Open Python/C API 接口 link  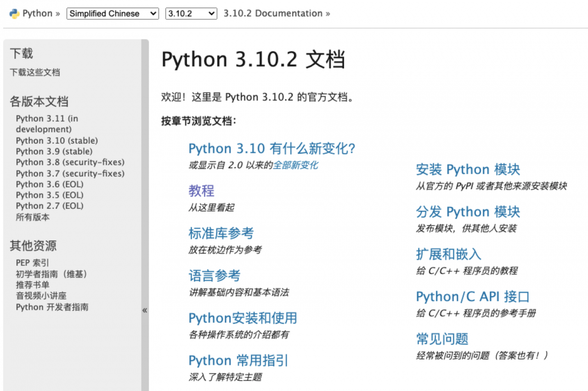473,296
